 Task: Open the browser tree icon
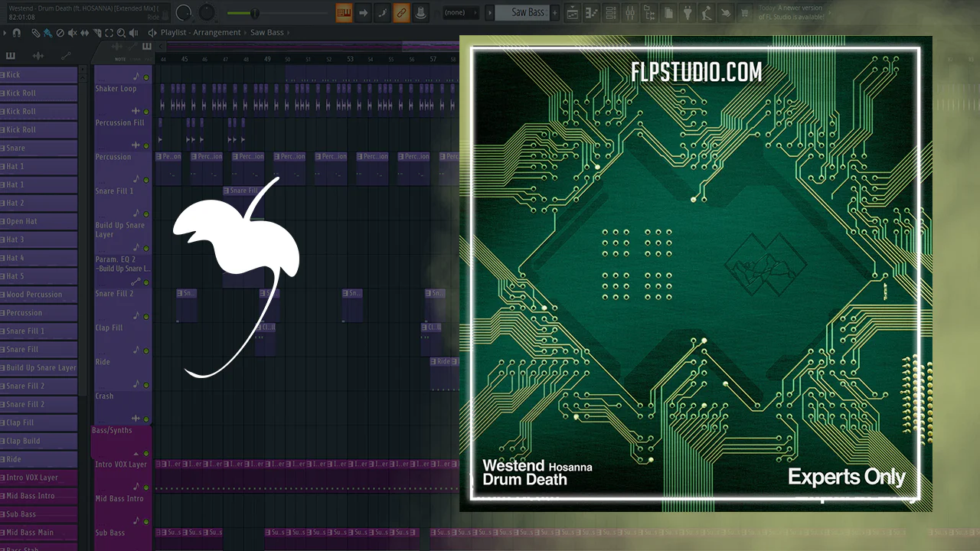[x=649, y=12]
